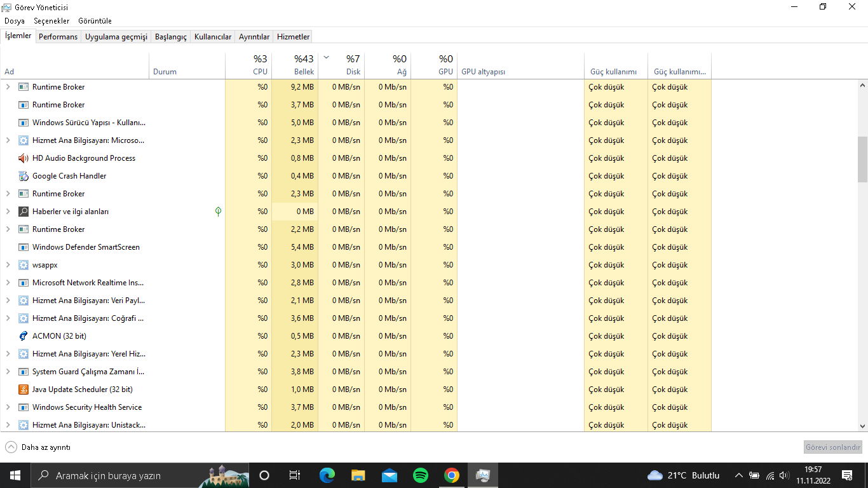Open Google Chrome from the taskbar

coord(452,475)
